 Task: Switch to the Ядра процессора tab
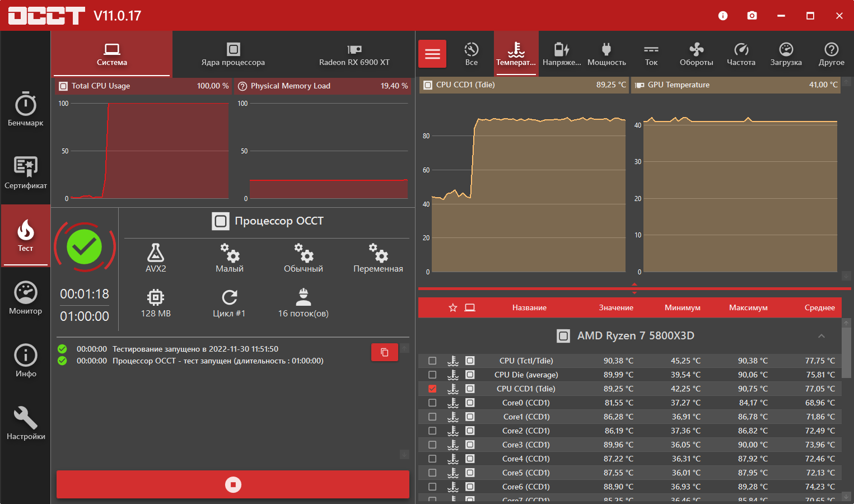click(233, 54)
